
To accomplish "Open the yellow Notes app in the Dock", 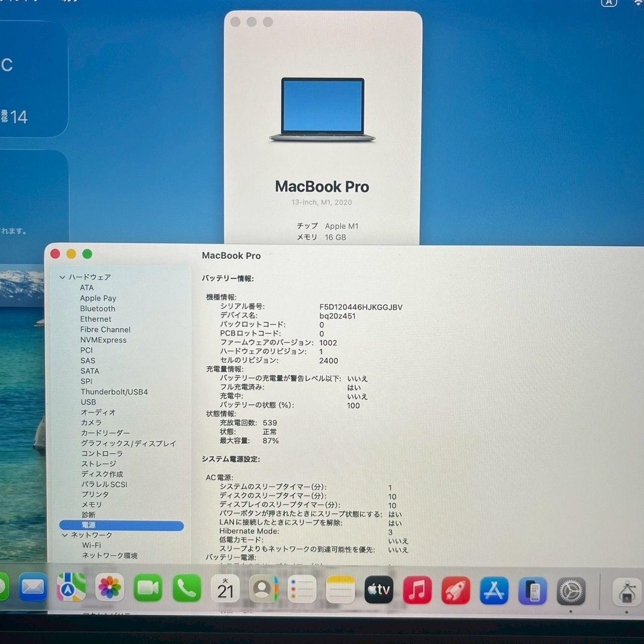I will coord(340,590).
